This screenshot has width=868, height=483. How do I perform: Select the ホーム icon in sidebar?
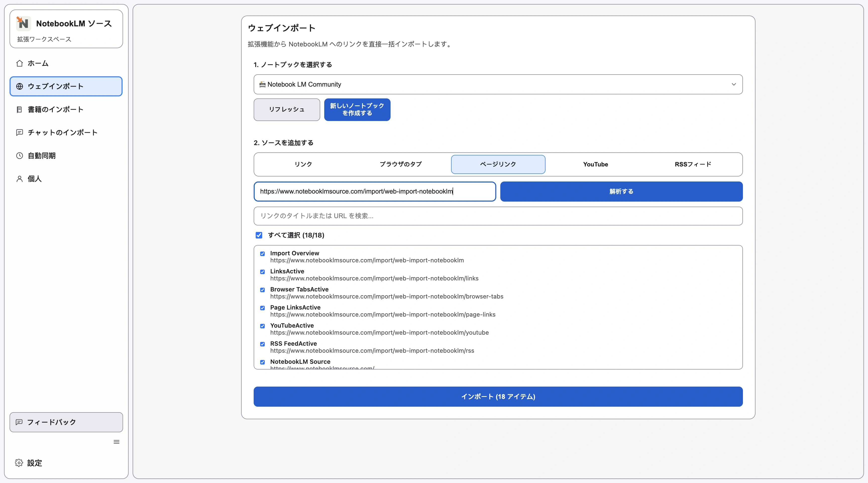pos(20,63)
